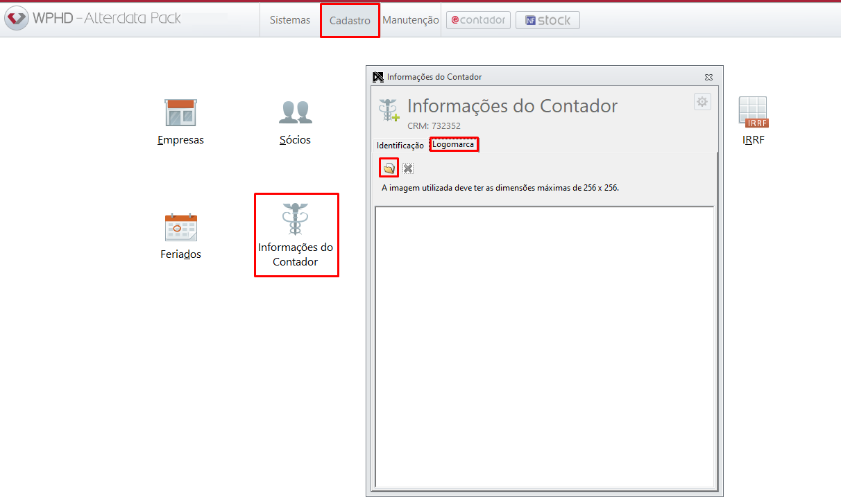
Task: Open the gear settings in dialog
Action: point(702,102)
